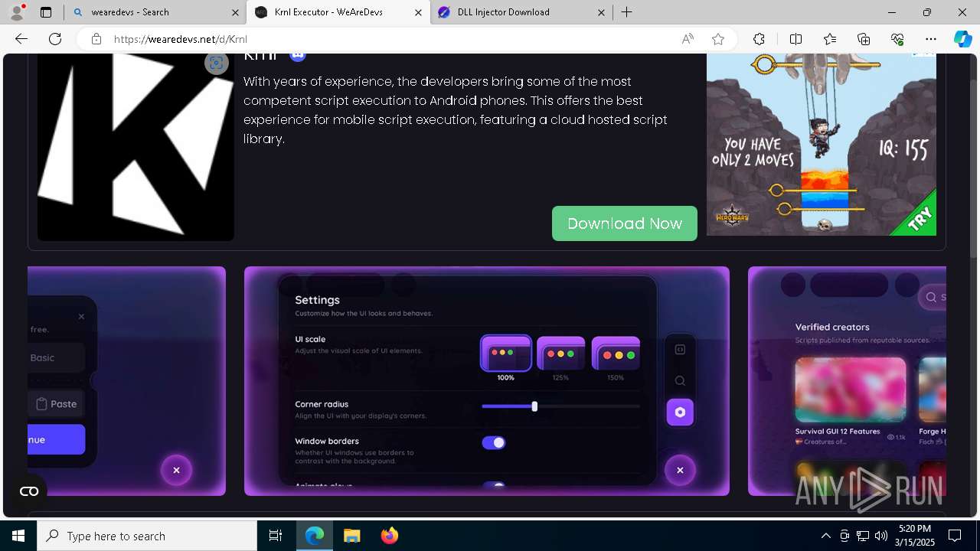Add this page to favorites star
Screen dimensions: 980x551
click(x=718, y=39)
